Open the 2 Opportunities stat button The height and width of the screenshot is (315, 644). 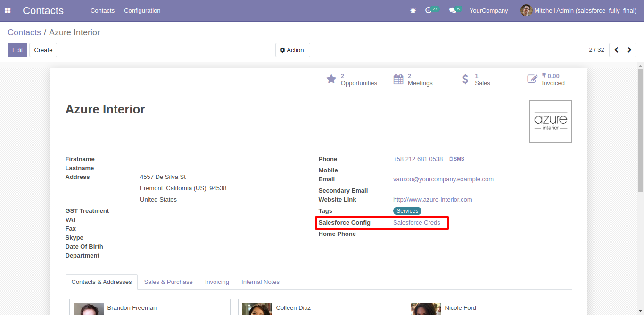point(352,79)
